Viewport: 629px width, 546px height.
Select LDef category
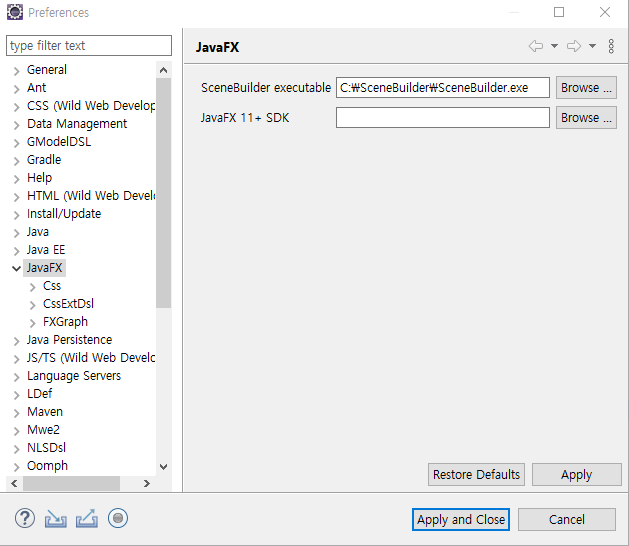[39, 394]
